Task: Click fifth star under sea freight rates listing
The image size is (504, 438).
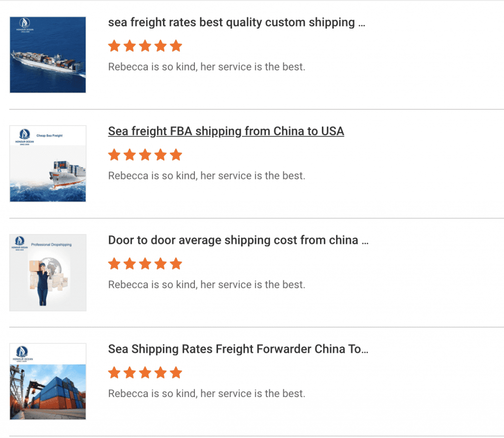Action: click(x=176, y=46)
